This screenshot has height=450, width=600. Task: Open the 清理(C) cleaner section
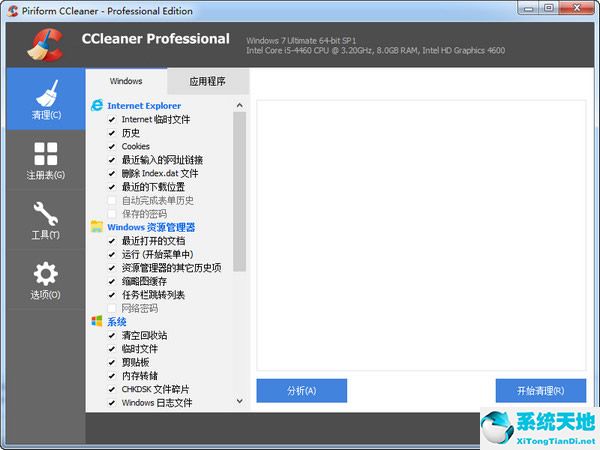(x=46, y=99)
